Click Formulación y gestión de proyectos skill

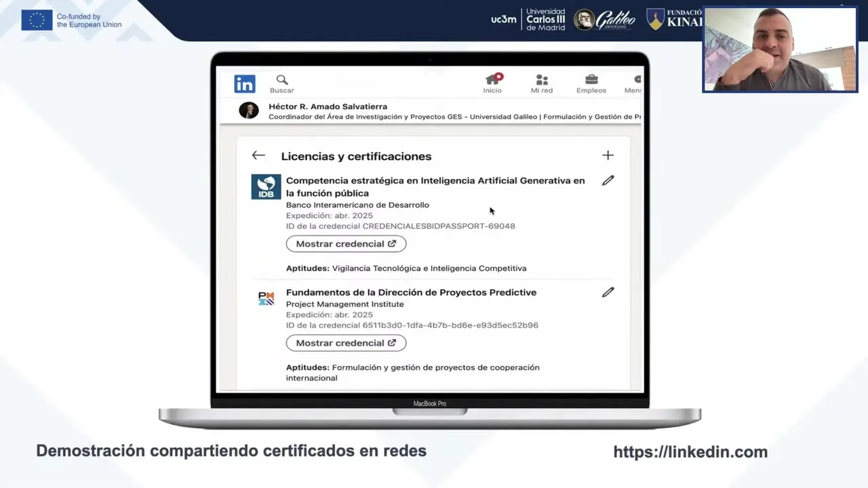[x=413, y=373]
